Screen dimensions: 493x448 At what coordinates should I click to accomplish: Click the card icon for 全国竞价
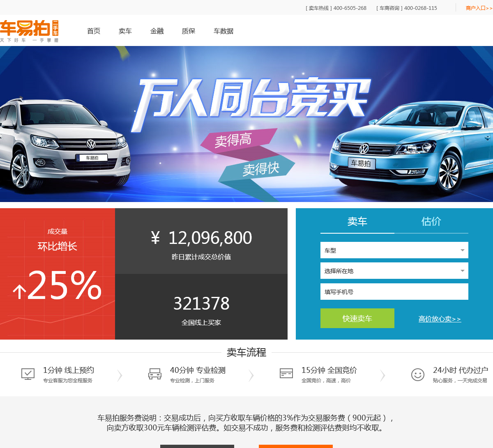[286, 373]
